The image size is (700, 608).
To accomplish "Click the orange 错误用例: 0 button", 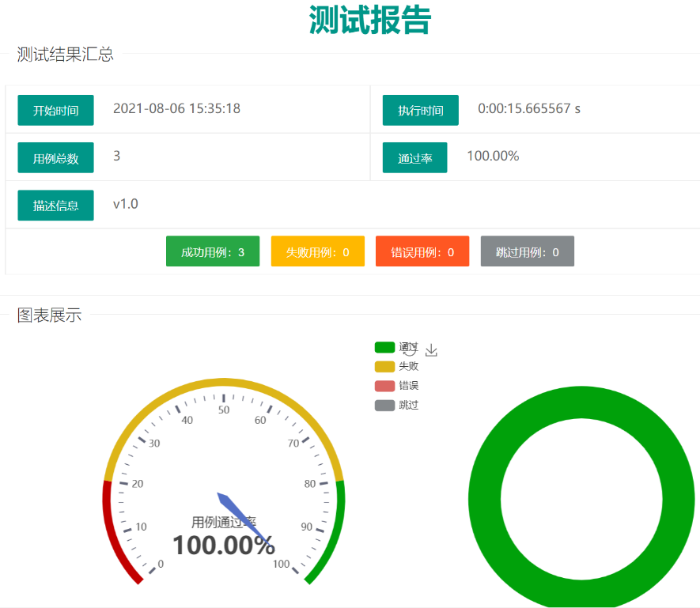I will [x=422, y=251].
